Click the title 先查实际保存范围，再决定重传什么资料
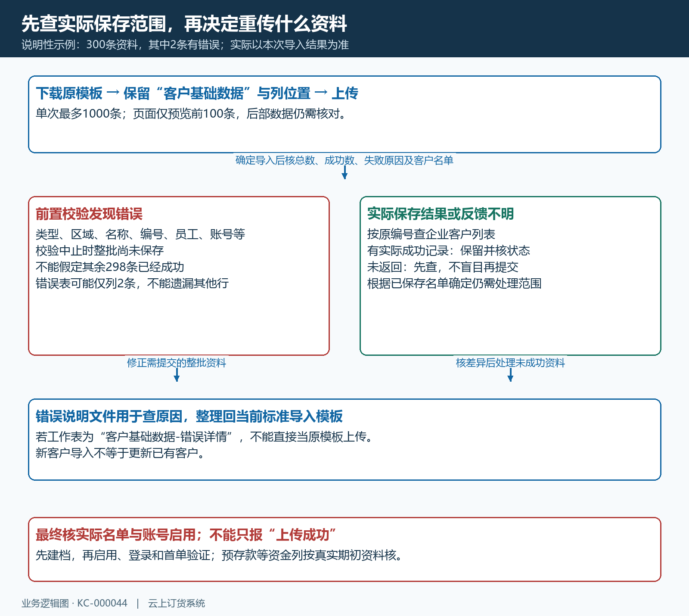 coord(184,24)
